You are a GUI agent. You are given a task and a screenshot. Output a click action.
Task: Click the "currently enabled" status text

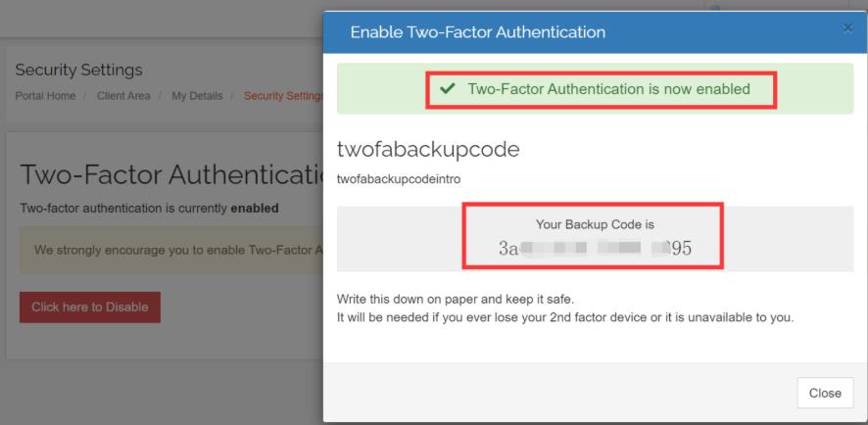click(x=149, y=209)
